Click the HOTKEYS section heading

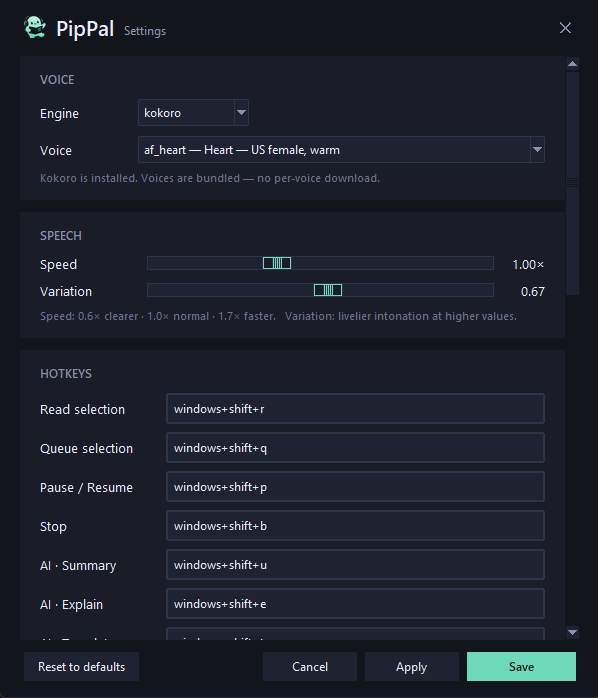[x=66, y=373]
